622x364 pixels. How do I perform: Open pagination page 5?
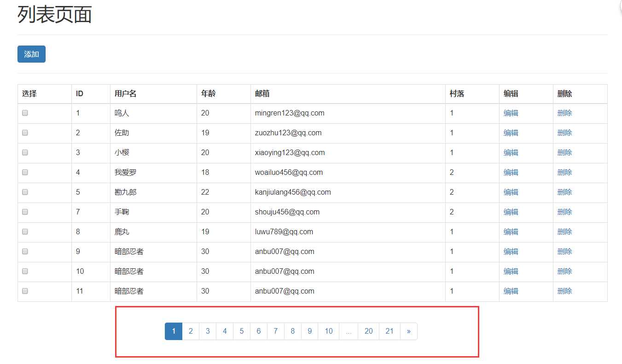coord(242,331)
